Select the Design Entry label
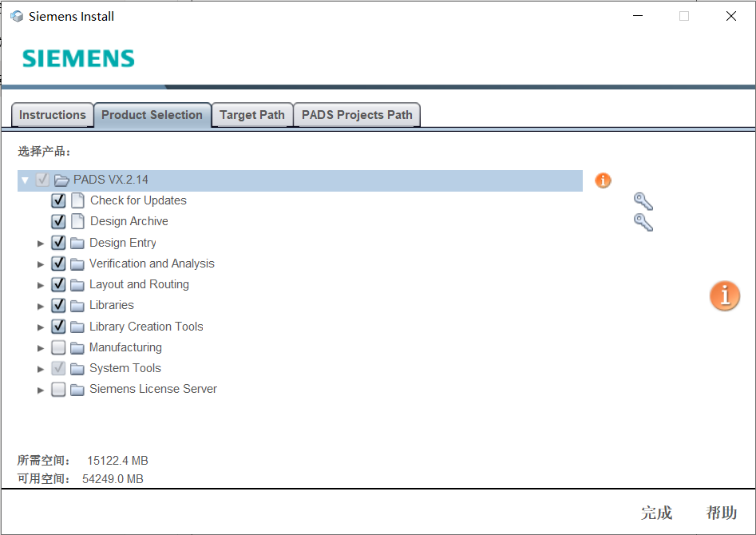This screenshot has width=756, height=535. coord(122,242)
